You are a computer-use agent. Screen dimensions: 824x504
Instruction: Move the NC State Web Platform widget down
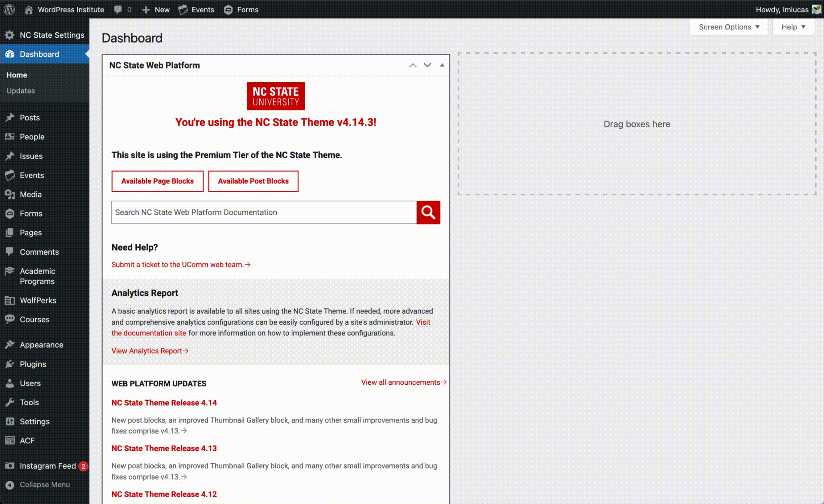click(427, 65)
